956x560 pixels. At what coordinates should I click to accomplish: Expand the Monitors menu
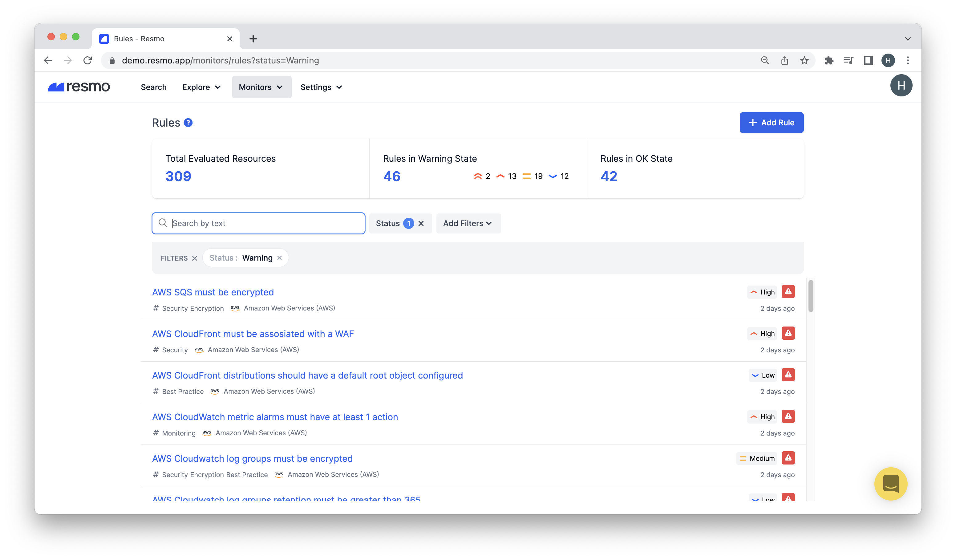[x=261, y=87]
